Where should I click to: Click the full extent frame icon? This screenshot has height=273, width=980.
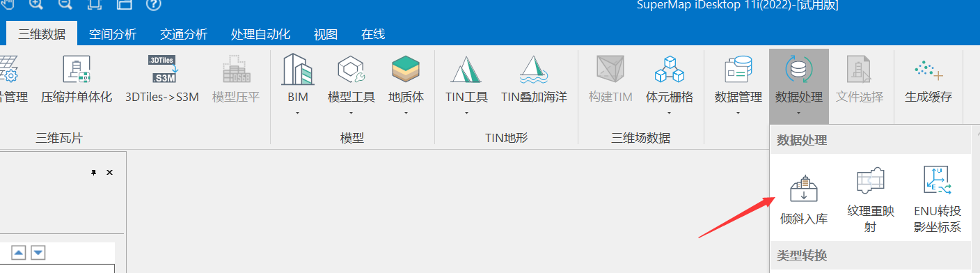click(95, 5)
